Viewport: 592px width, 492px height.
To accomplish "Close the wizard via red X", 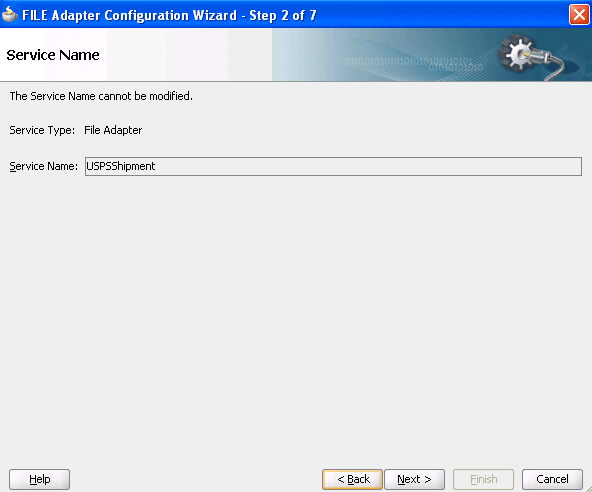I will pos(579,15).
